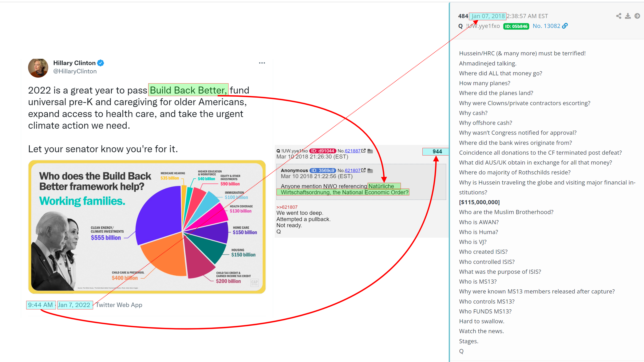This screenshot has width=644, height=362.
Task: Click the line 'Who is AWAN?'
Action: pos(479,222)
